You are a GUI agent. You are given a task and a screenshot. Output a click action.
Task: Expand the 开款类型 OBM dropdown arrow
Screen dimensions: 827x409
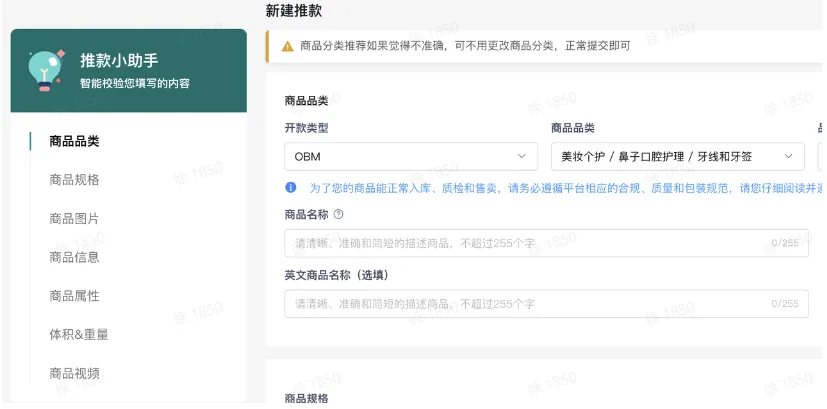click(522, 156)
